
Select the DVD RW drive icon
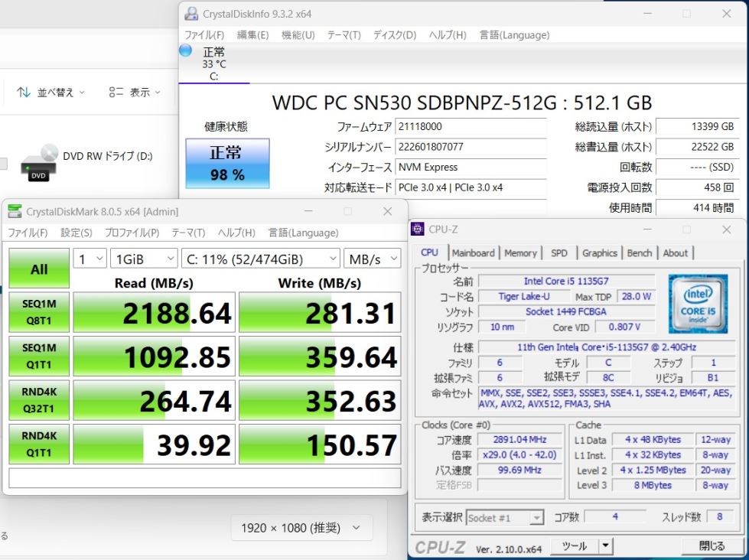tap(39, 163)
